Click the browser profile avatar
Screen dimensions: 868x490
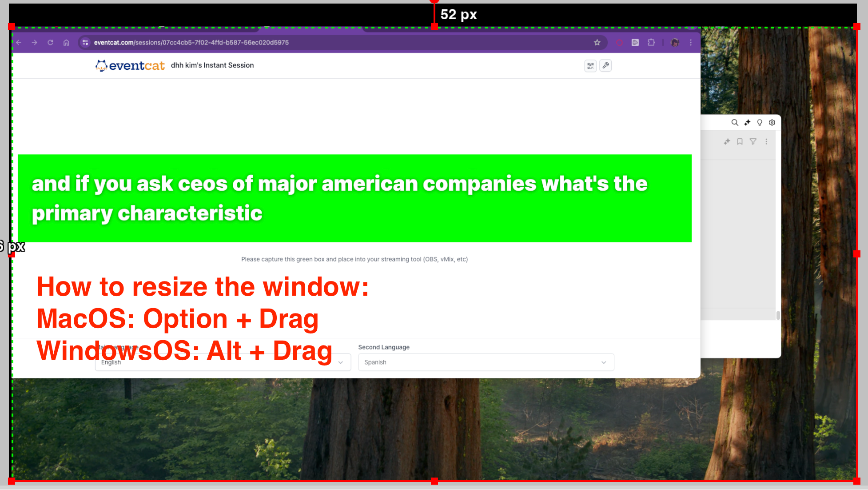675,43
